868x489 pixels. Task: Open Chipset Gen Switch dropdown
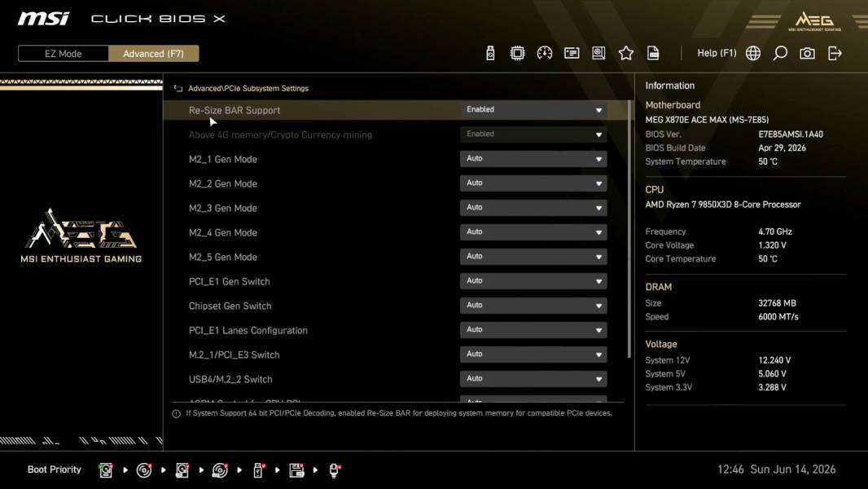pyautogui.click(x=533, y=306)
